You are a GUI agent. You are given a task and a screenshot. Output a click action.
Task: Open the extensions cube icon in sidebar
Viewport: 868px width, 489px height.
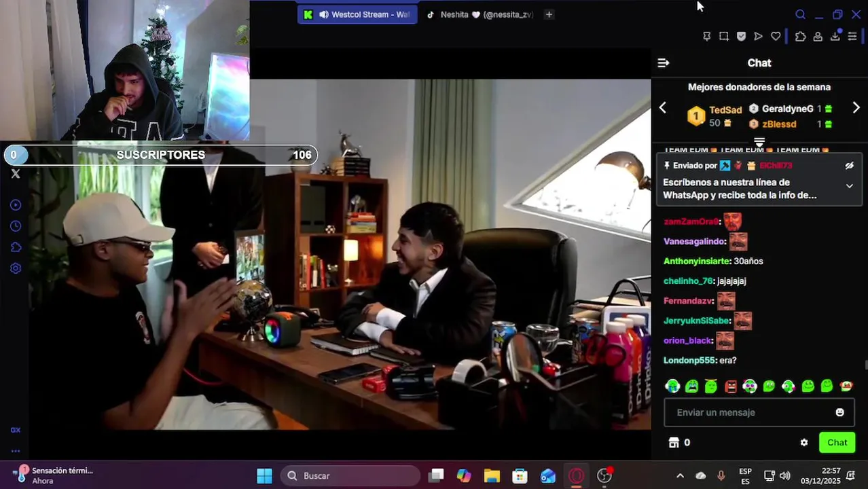pyautogui.click(x=16, y=247)
